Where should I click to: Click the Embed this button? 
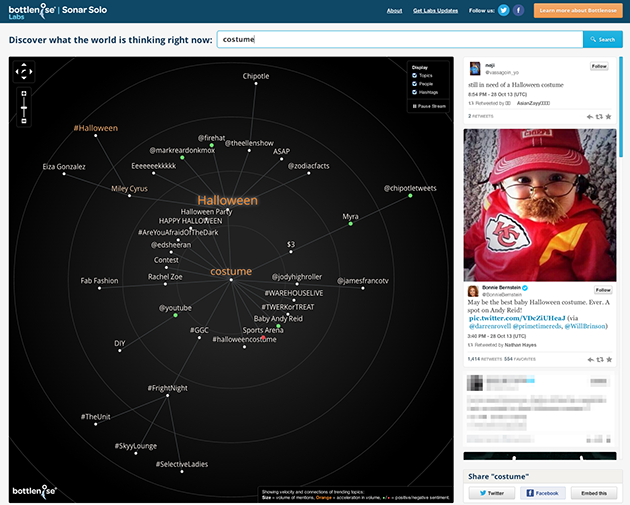tap(594, 493)
